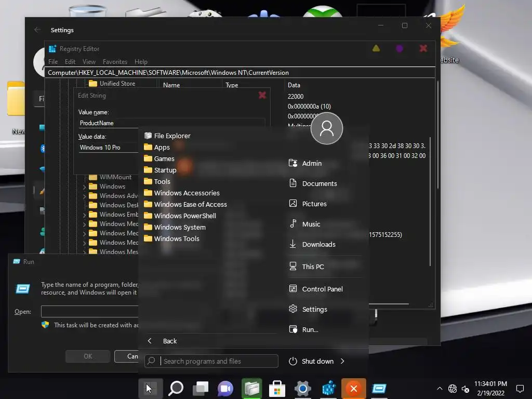Open This PC from start menu
Image resolution: width=532 pixels, height=399 pixels.
point(307,267)
